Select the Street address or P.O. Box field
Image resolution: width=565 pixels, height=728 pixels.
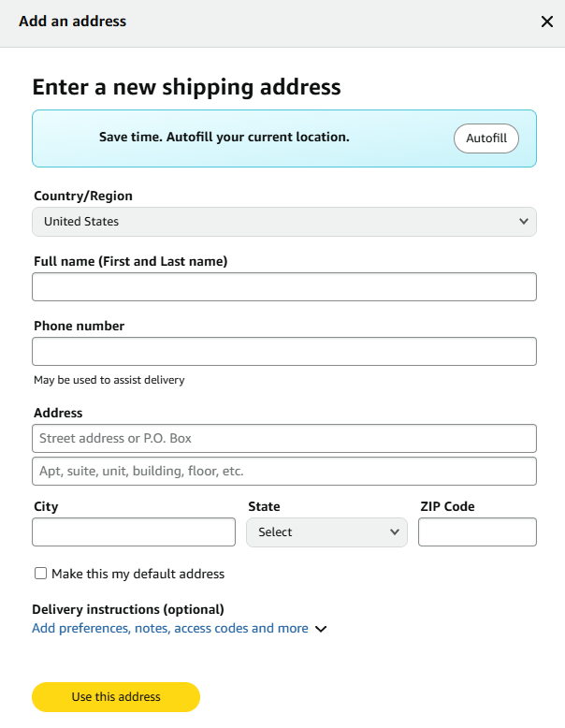click(283, 438)
